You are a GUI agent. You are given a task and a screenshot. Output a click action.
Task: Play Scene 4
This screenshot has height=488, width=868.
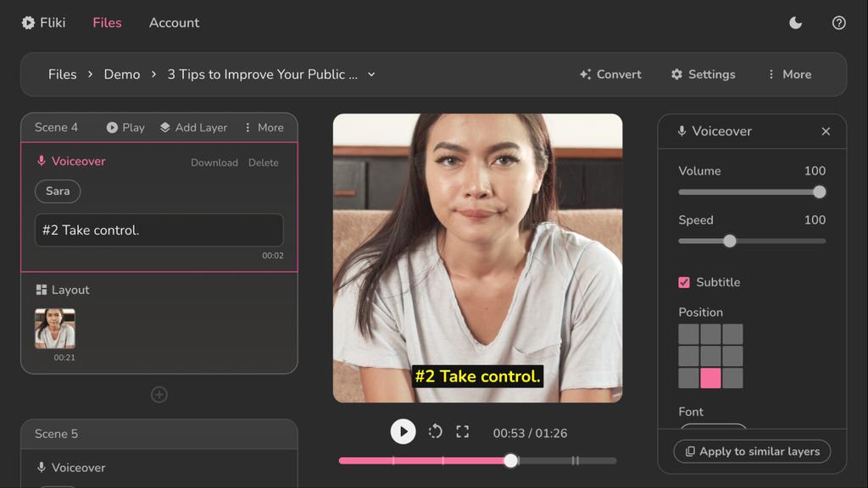[x=125, y=127]
